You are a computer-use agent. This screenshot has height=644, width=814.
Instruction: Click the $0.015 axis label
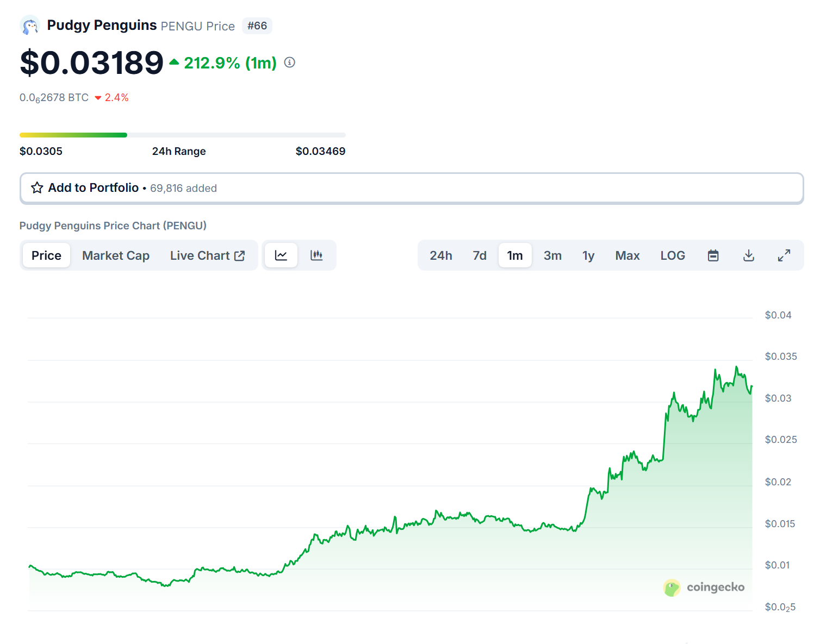pos(780,524)
